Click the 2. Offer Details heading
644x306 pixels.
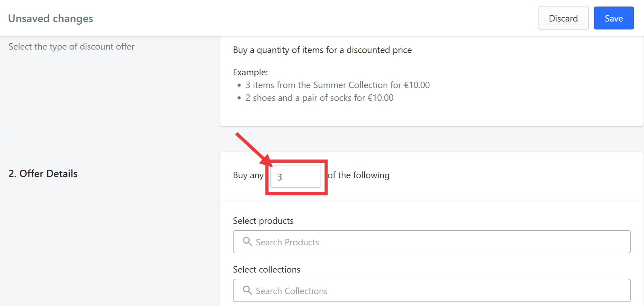point(43,173)
